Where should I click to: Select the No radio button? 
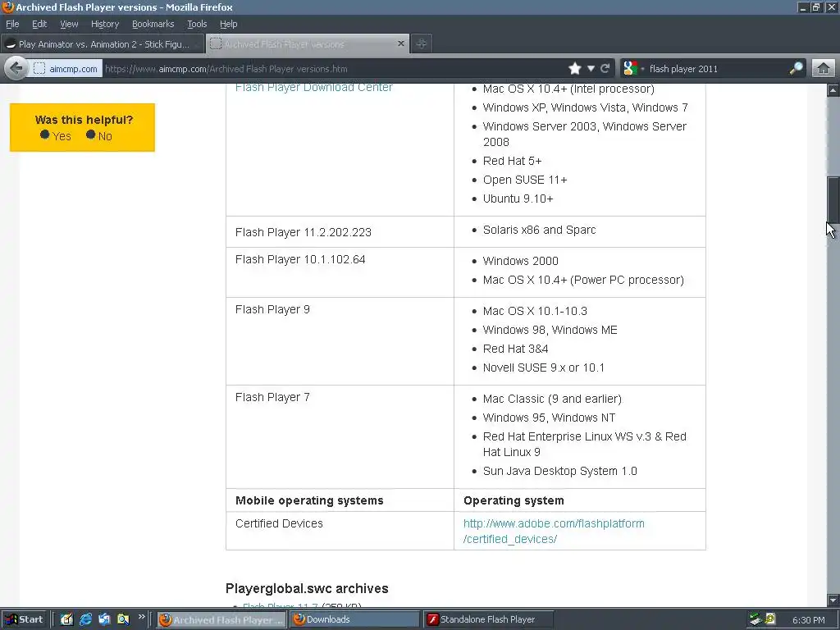point(90,135)
